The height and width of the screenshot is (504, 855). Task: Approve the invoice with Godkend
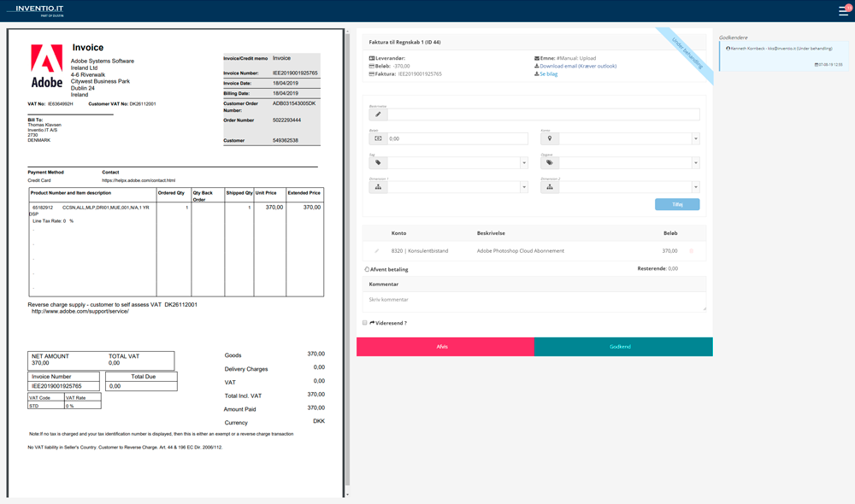tap(623, 347)
